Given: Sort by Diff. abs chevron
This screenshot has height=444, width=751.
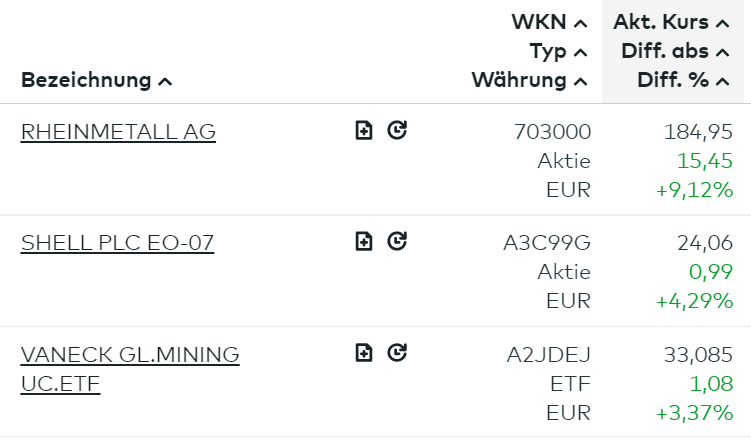Looking at the screenshot, I should (723, 52).
